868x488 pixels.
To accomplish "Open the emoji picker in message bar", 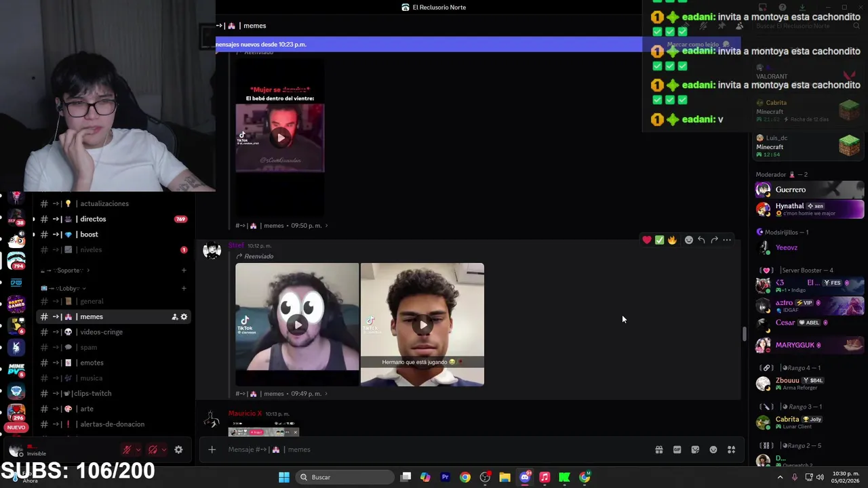I will [x=713, y=449].
